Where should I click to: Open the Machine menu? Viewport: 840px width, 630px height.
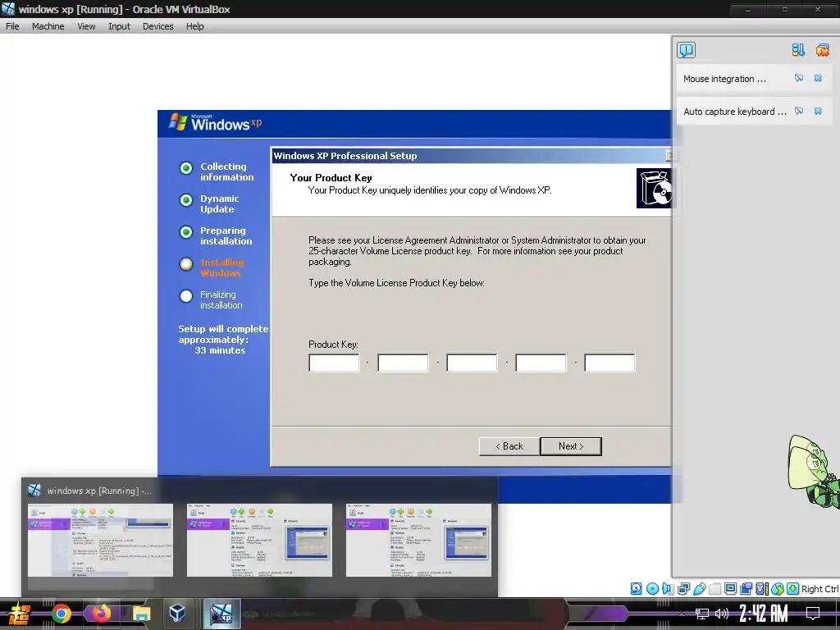[x=48, y=26]
